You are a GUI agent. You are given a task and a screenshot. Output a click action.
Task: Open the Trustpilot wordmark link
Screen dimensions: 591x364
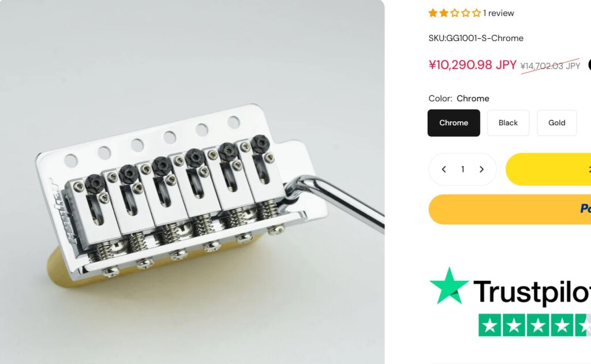point(532,292)
